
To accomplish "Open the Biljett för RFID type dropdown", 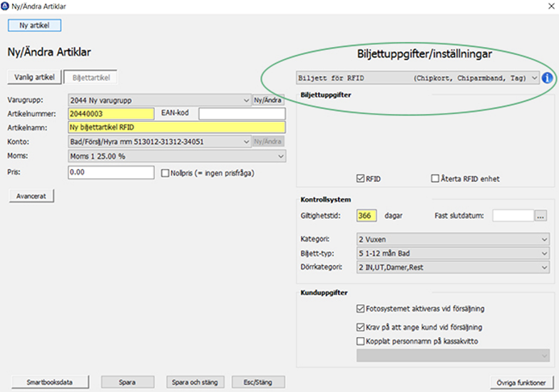I will click(x=418, y=78).
